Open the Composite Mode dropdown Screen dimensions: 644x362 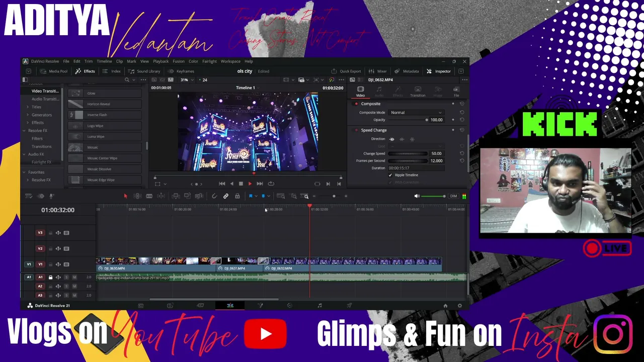click(416, 113)
